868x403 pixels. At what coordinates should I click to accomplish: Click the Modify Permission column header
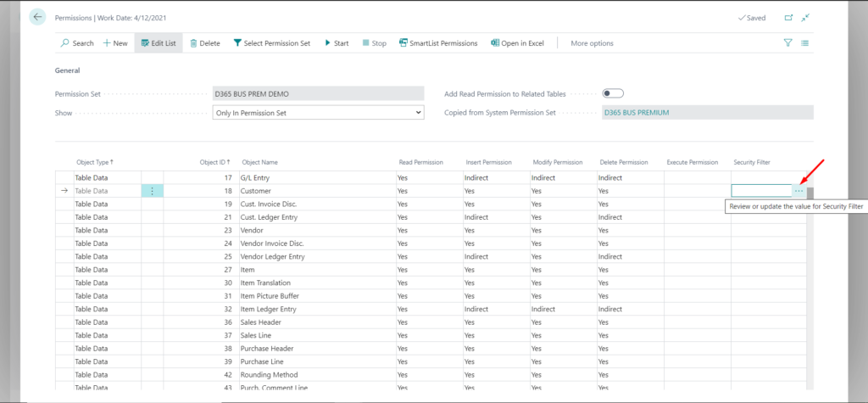pos(558,162)
